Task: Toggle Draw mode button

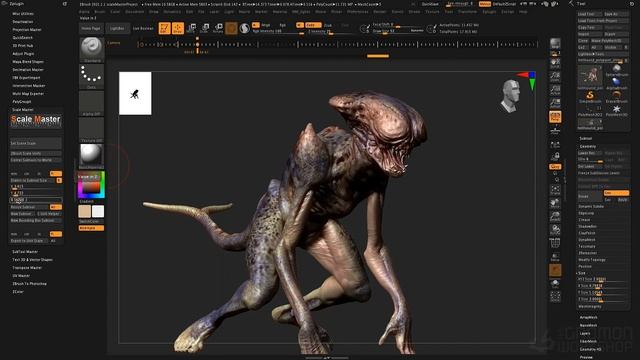Action: coord(178,28)
